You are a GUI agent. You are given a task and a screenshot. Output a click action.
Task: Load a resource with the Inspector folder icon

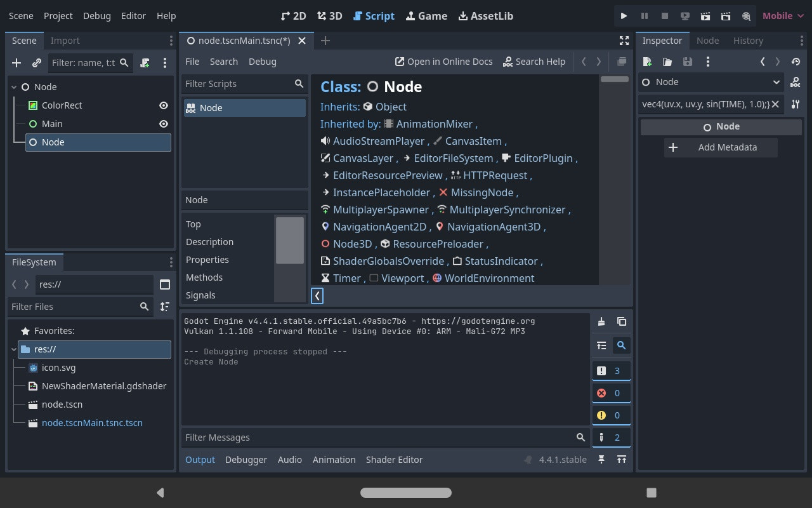(667, 62)
